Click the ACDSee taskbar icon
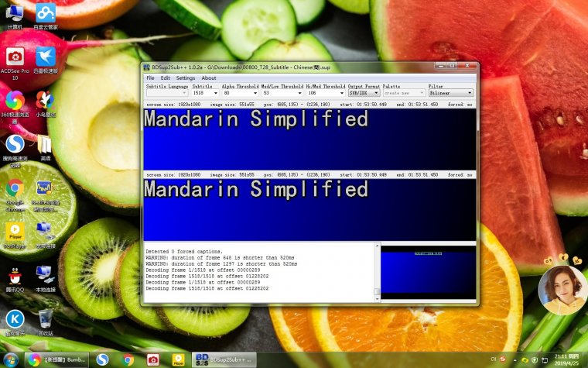Screen dimensions: 588x368 tap(152, 359)
